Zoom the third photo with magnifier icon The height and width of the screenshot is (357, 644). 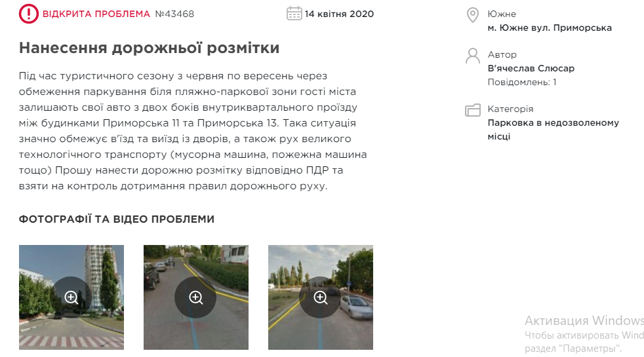(320, 297)
